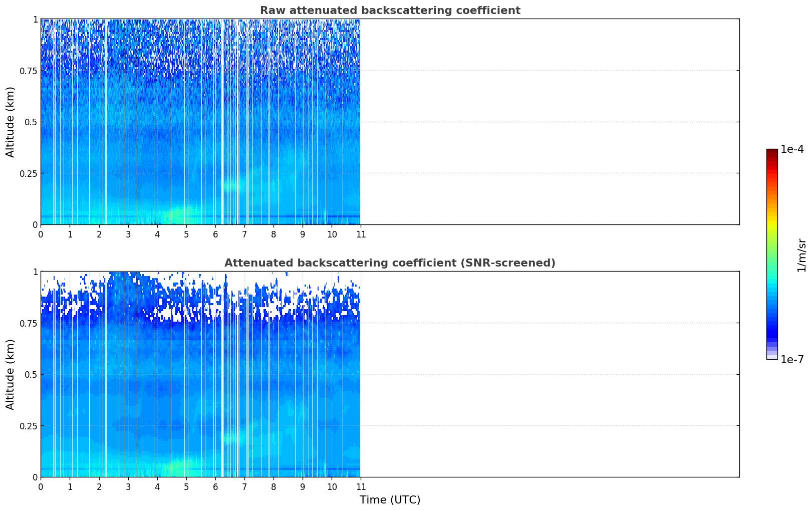
Task: Click the 0.25 altitude tick on the SNR-screened plot
Action: pyautogui.click(x=29, y=426)
